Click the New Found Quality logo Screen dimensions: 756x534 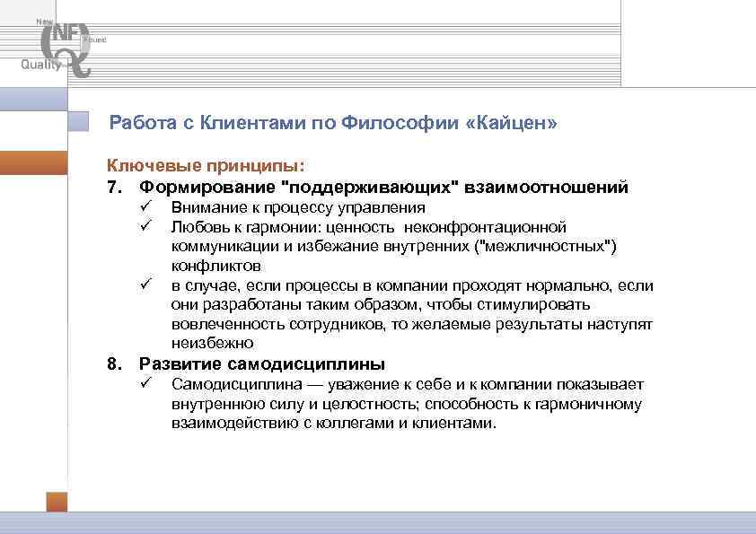(61, 47)
